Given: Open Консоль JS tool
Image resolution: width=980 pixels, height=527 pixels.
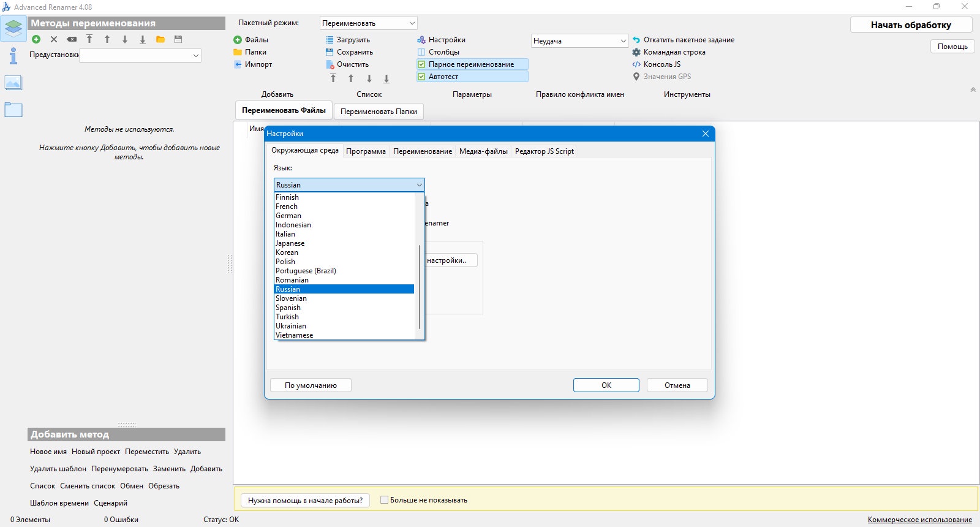Looking at the screenshot, I should point(657,64).
